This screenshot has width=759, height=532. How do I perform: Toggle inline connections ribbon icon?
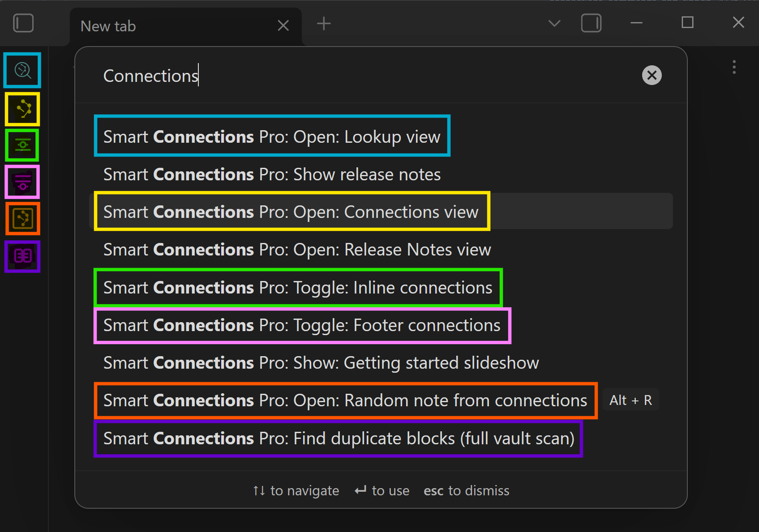pos(22,145)
